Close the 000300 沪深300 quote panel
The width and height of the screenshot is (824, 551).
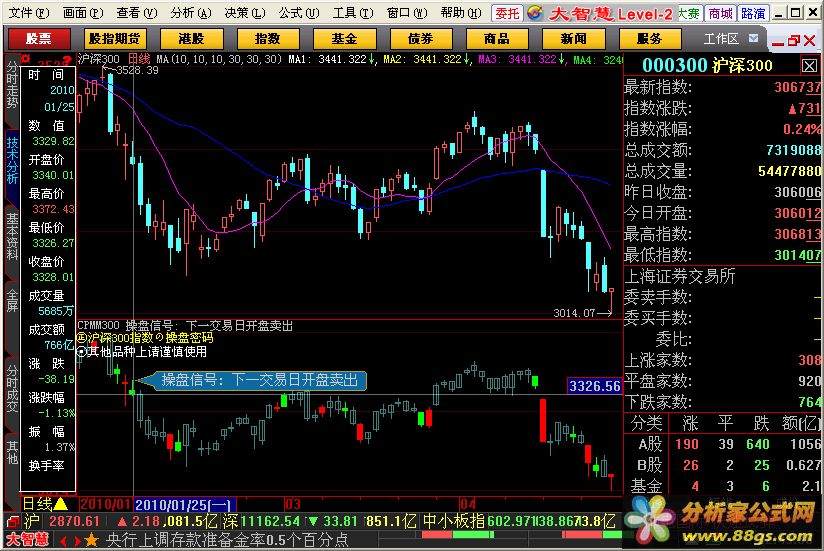click(809, 66)
